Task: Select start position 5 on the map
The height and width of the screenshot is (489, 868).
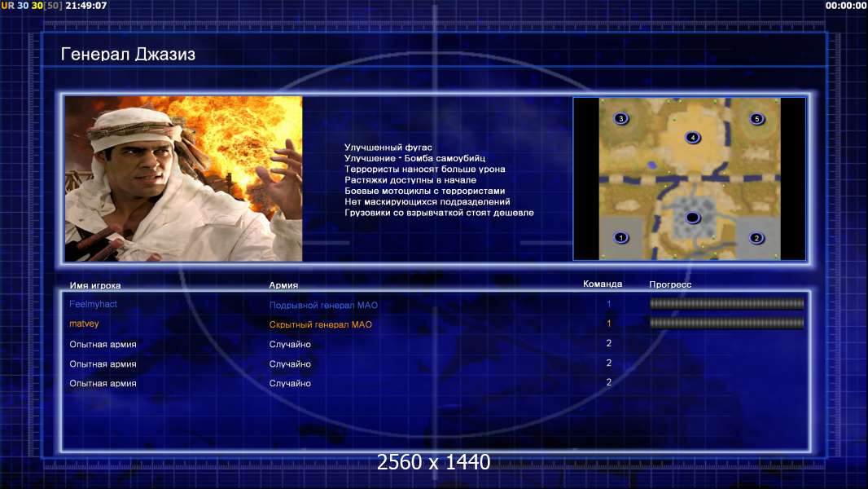Action: [x=756, y=119]
